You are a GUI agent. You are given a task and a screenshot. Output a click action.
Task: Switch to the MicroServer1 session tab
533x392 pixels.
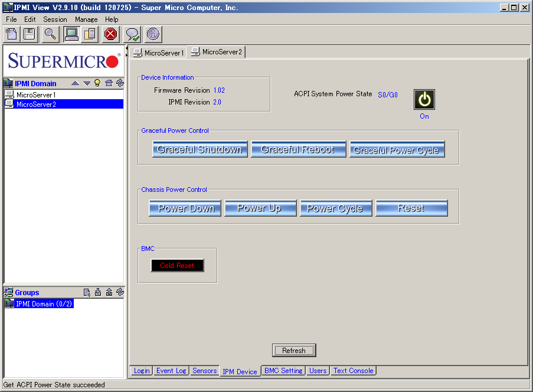(158, 53)
